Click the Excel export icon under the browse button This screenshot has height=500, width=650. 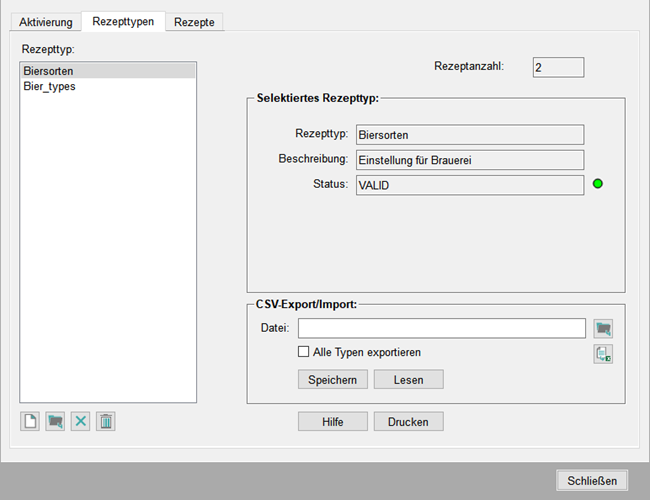[603, 353]
